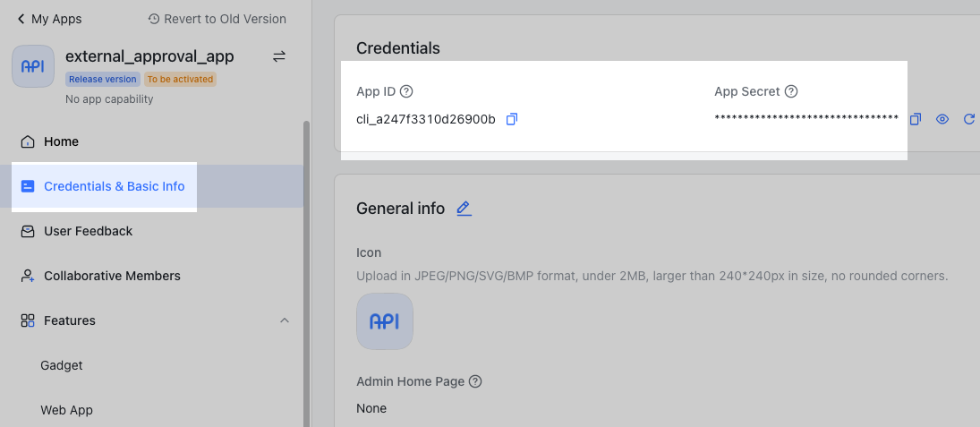The image size is (980, 427).
Task: Click the sidebar vertical scrollbar
Action: pos(307,269)
